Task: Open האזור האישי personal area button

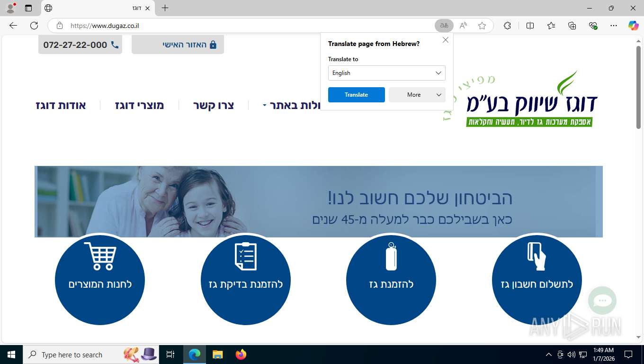Action: pyautogui.click(x=178, y=45)
